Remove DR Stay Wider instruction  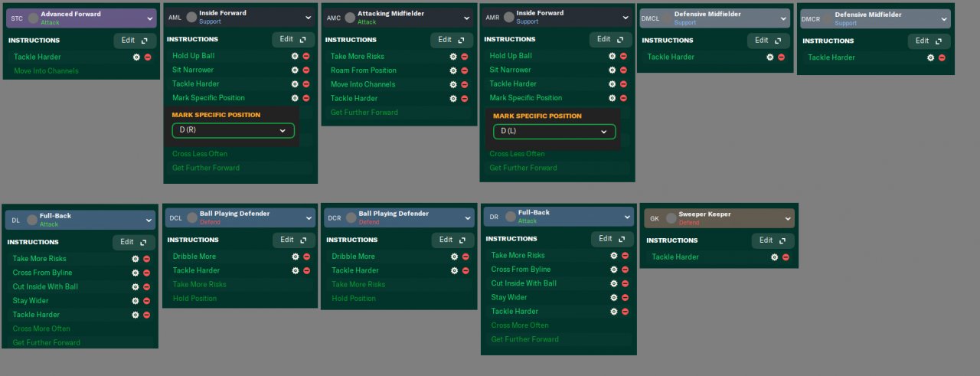[x=625, y=298]
